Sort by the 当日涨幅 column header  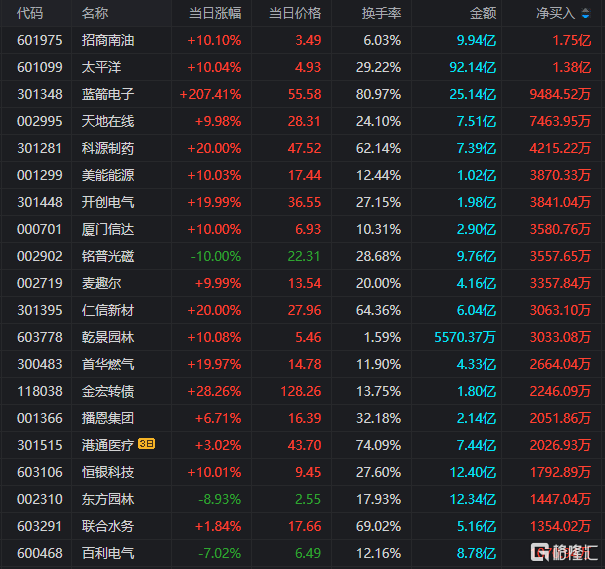pyautogui.click(x=215, y=14)
